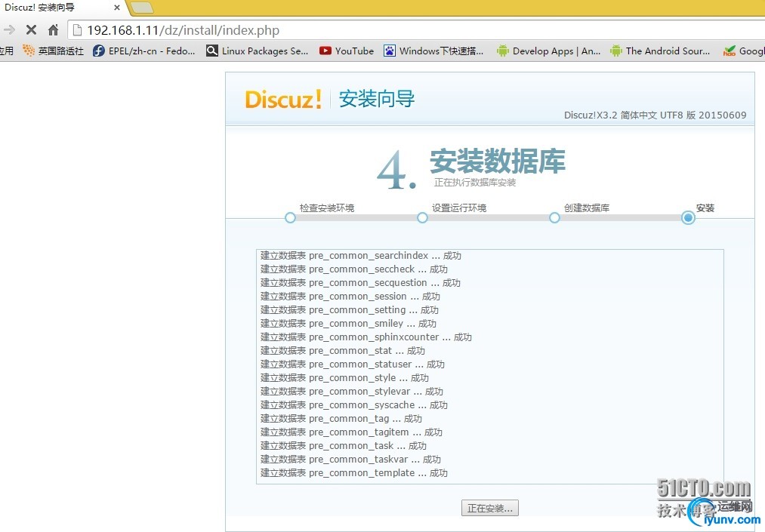765x532 pixels.
Task: Open the YouTube bookmark
Action: (347, 51)
